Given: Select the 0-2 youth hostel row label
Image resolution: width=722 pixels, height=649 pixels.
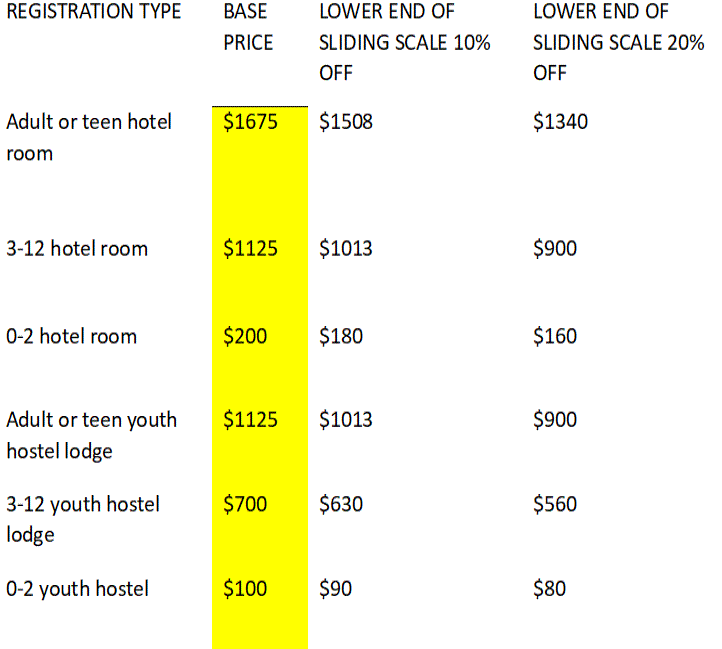Looking at the screenshot, I should tap(77, 588).
